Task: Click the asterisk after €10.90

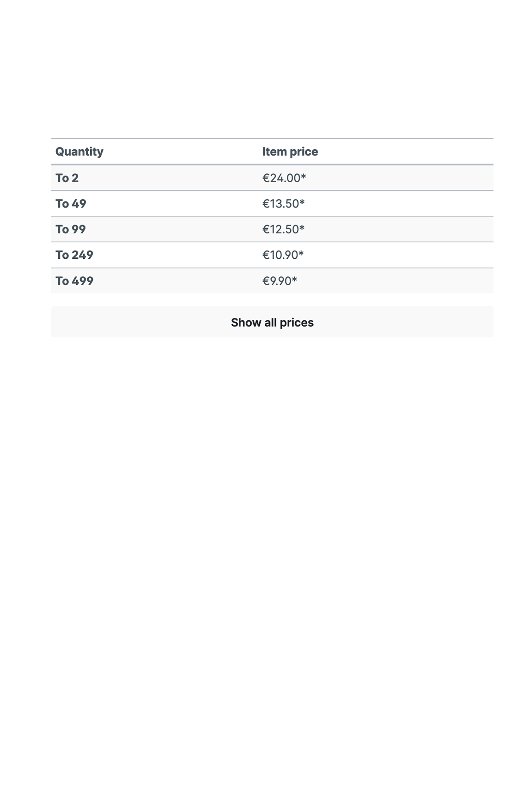Action: (301, 253)
